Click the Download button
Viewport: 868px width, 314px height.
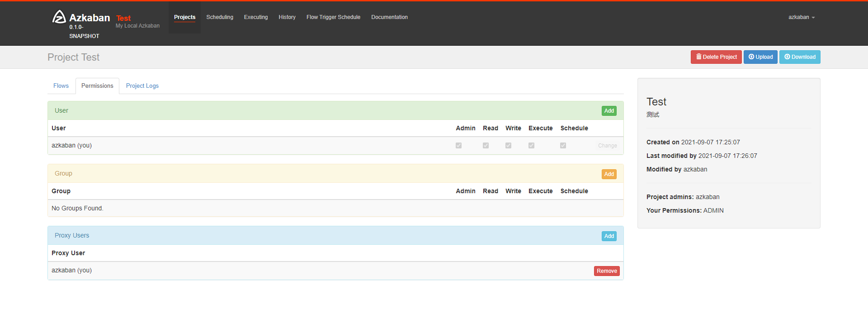point(800,57)
